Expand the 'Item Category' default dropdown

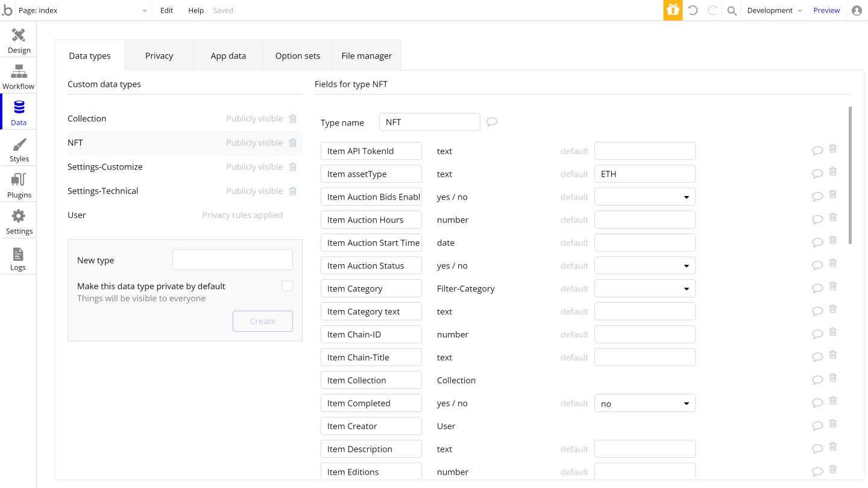click(687, 288)
